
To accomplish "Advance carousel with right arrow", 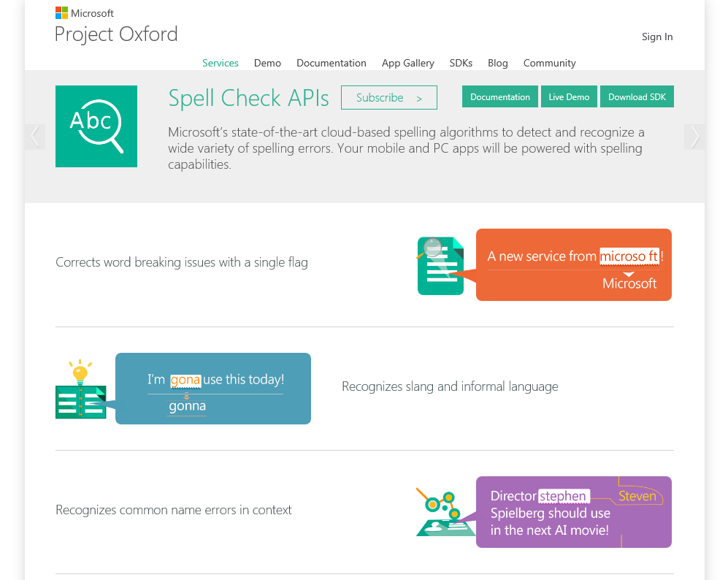I will coord(694,137).
